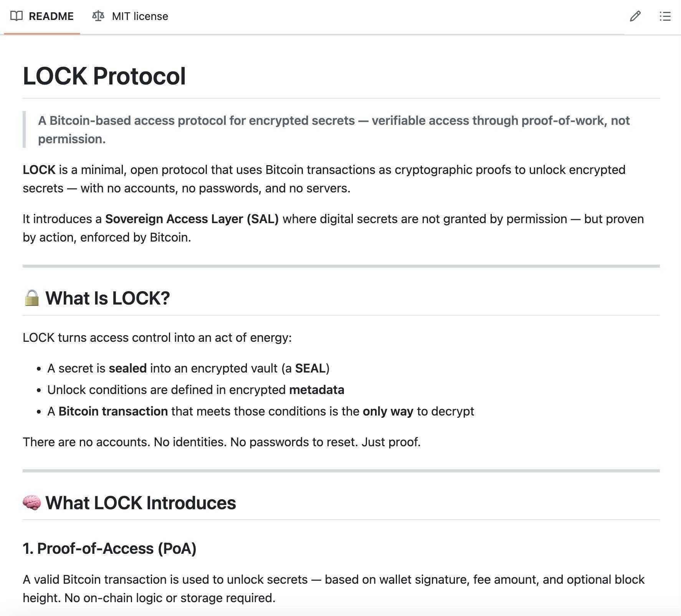Click the Proof-of-Access (PoA) subheading

click(x=109, y=548)
